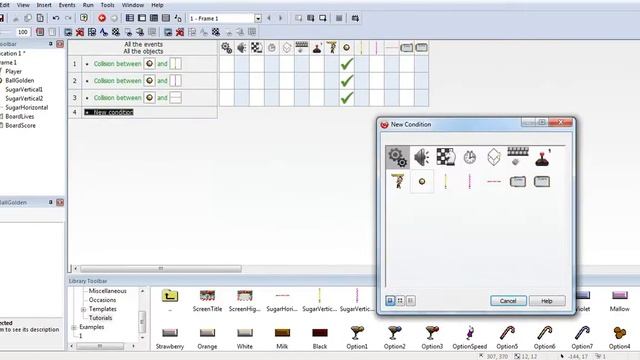
Task: Select the first counter board object in the dialog
Action: pyautogui.click(x=518, y=181)
